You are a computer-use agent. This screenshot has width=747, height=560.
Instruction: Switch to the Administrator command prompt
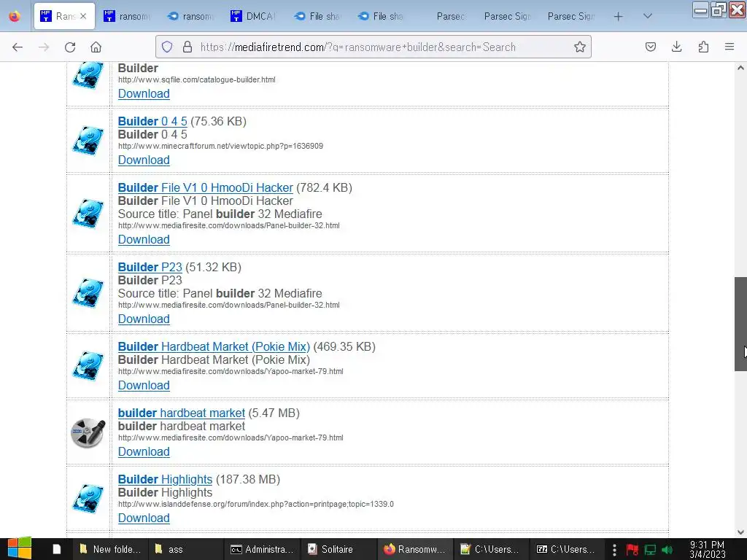point(262,549)
